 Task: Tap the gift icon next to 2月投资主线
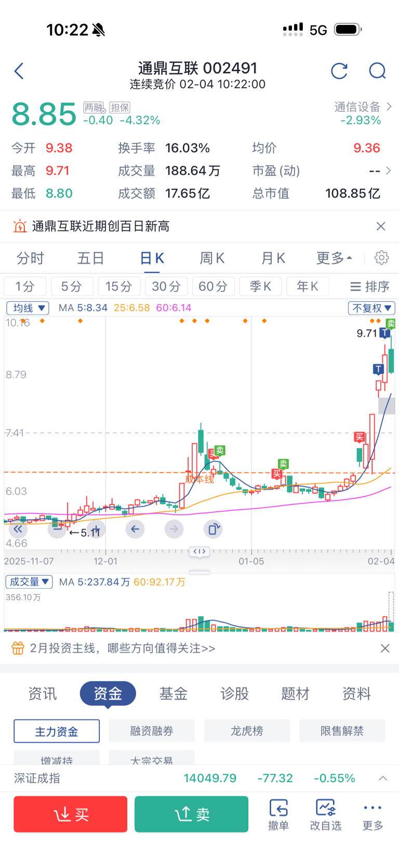pos(18,648)
